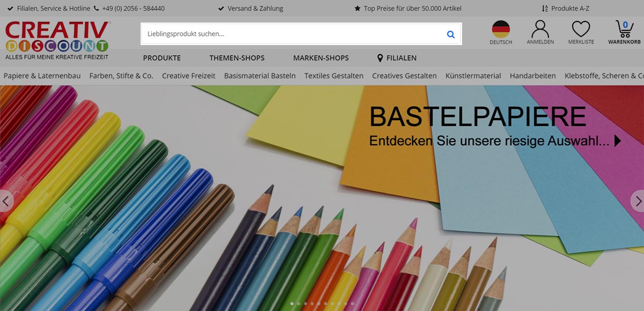Open the Produkte A-Z link
The height and width of the screenshot is (311, 644).
tap(570, 9)
